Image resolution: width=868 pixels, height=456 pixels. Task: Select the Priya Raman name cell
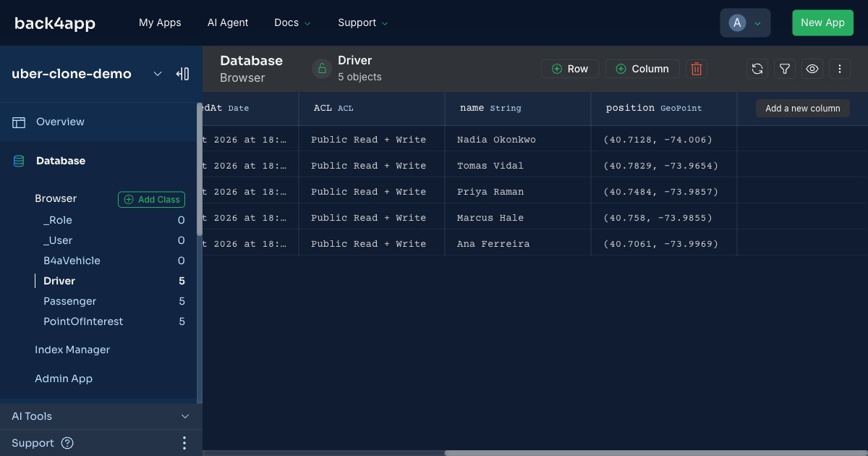point(518,192)
